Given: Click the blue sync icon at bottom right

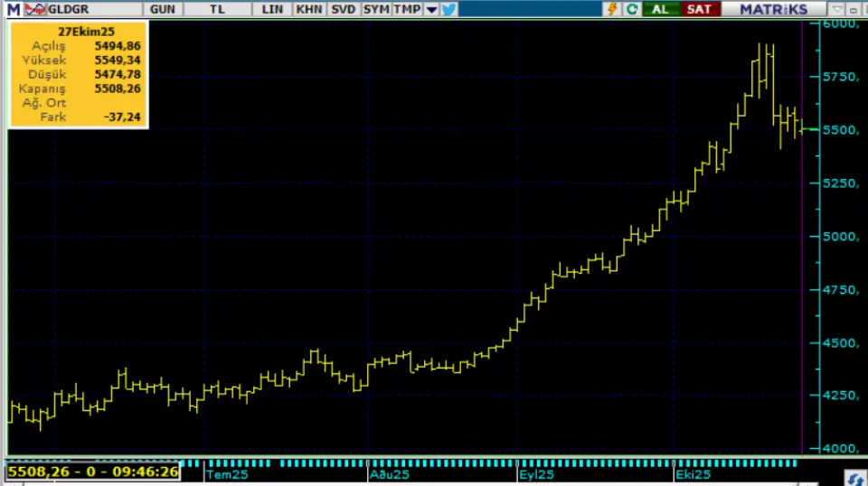Looking at the screenshot, I should [853, 477].
